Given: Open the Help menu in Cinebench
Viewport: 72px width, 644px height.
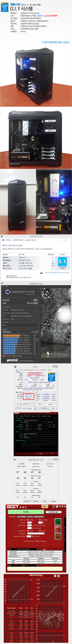Looking at the screenshot, I should tap(6, 286).
